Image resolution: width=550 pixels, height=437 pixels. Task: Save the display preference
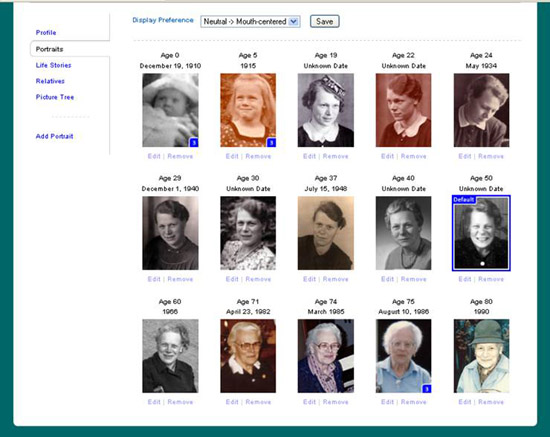pos(324,21)
